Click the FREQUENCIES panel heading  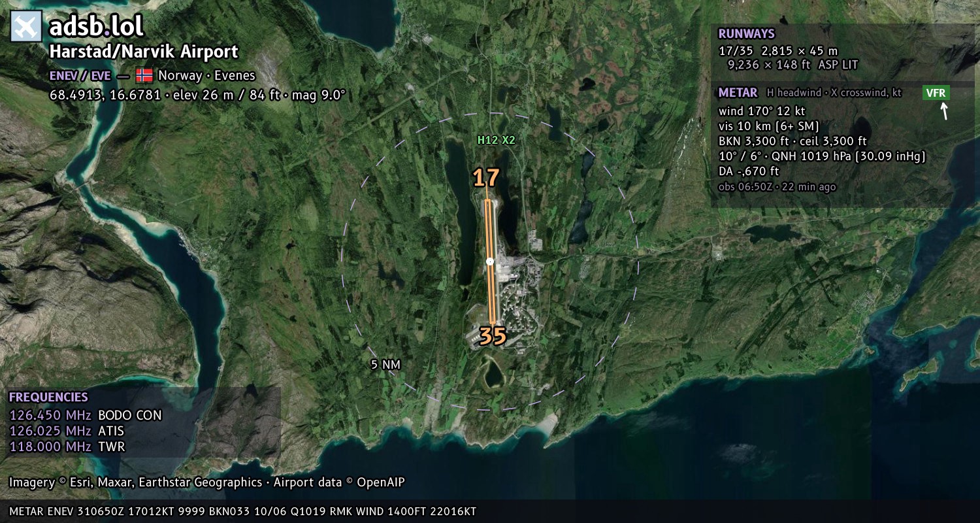(x=48, y=397)
